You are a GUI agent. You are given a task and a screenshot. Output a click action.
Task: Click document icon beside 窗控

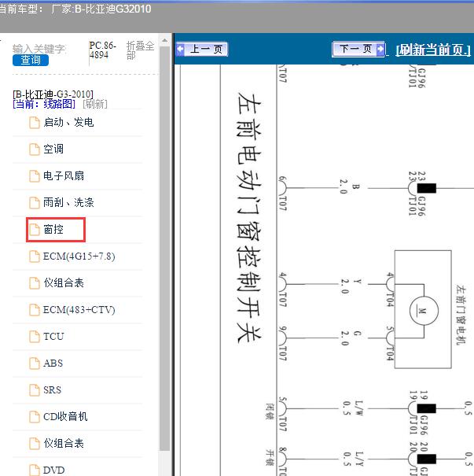[35, 230]
